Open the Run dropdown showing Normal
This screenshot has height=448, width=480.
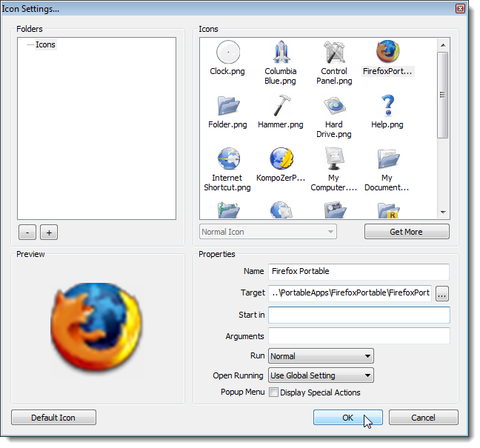(x=321, y=356)
